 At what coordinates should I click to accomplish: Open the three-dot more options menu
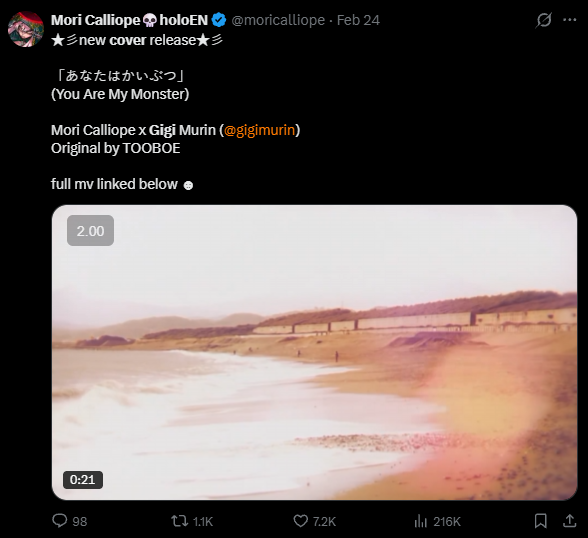pyautogui.click(x=570, y=20)
